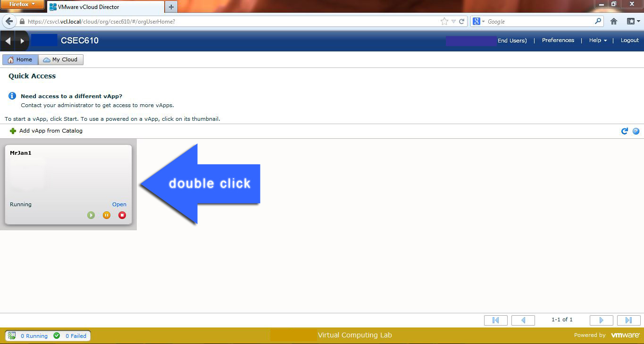The image size is (644, 344).
Task: Click the 'Running' status text
Action: [21, 204]
